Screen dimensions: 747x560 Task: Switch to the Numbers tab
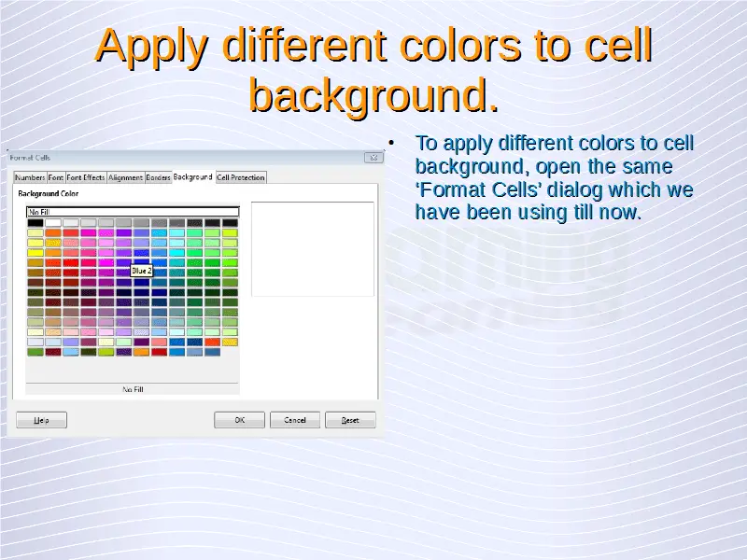(x=29, y=177)
